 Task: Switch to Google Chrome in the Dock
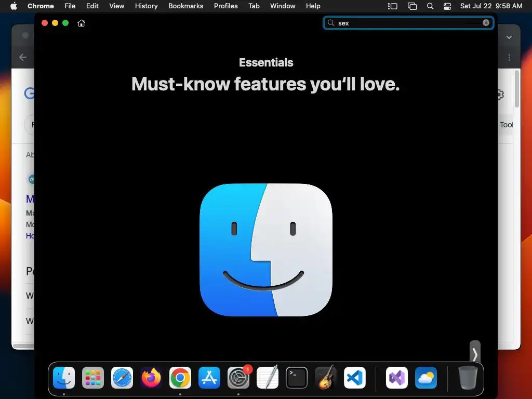tap(180, 378)
